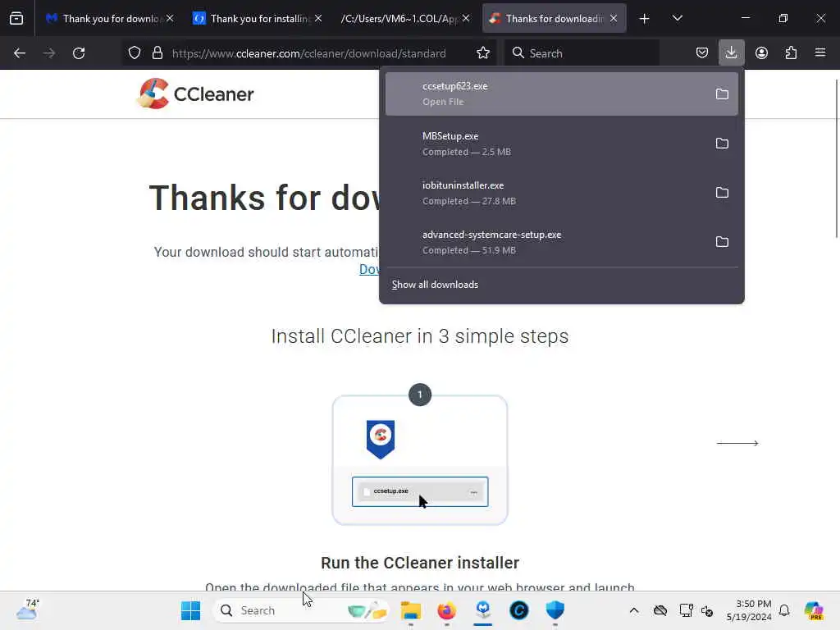Open the clock showing 3:50 PM
Viewport: 840px width, 630px height.
(749, 610)
